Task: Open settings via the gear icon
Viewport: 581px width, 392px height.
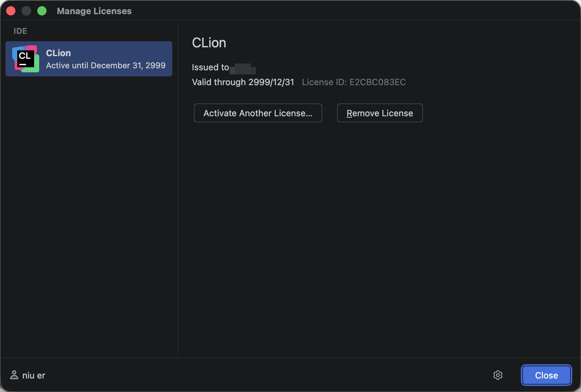Action: (498, 375)
